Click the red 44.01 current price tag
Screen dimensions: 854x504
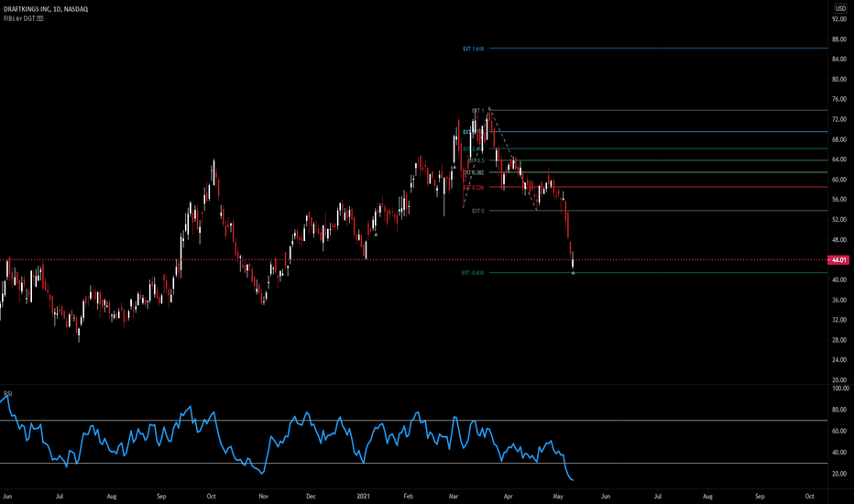point(838,260)
